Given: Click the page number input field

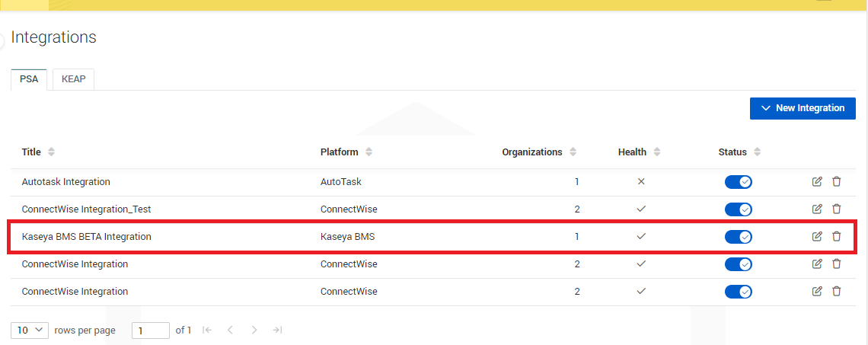Looking at the screenshot, I should (x=150, y=331).
